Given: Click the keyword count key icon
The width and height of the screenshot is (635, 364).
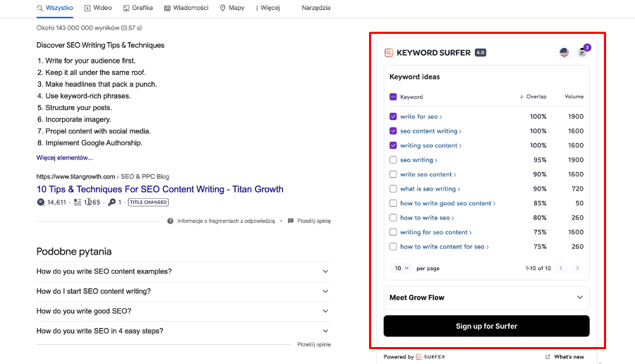Looking at the screenshot, I should click(111, 202).
